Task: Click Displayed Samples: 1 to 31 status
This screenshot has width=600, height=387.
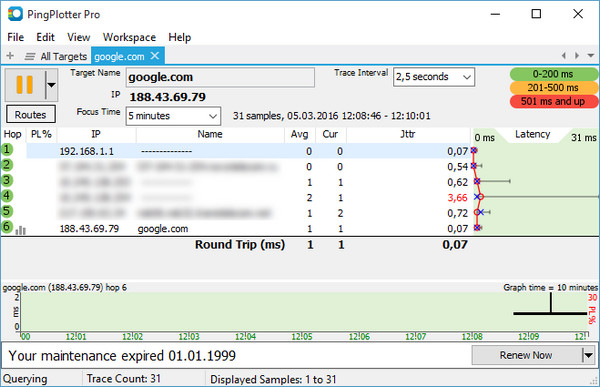Action: click(x=273, y=379)
